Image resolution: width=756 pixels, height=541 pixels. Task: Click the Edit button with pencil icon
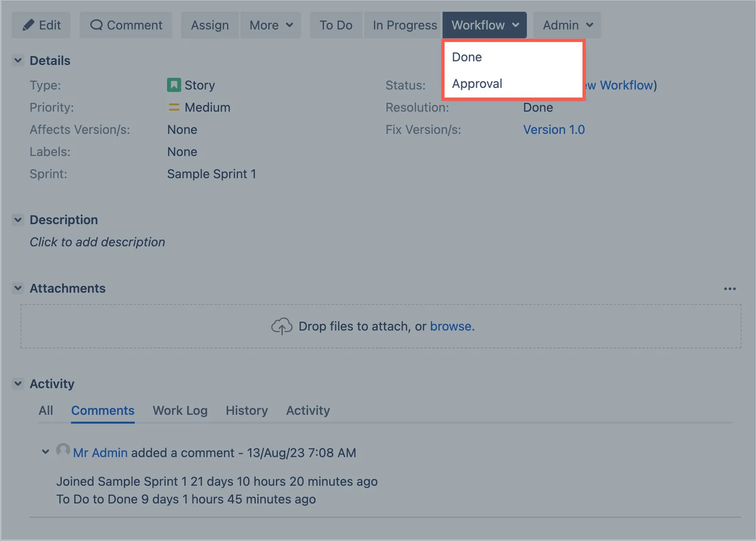pyautogui.click(x=41, y=25)
